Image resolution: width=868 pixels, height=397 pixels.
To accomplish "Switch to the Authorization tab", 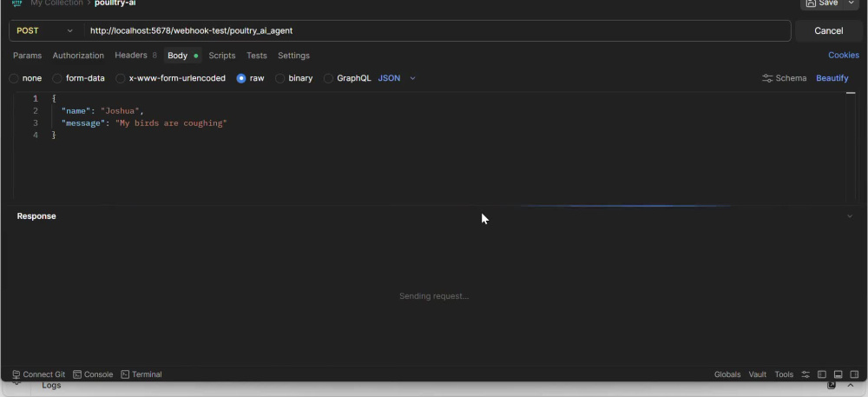I will pyautogui.click(x=78, y=56).
